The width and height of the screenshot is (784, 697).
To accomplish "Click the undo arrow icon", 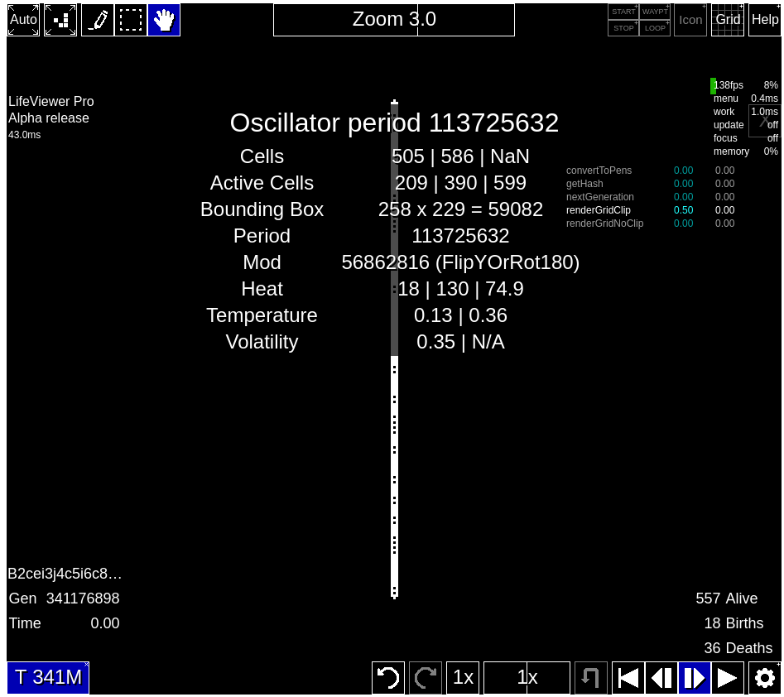I will 388,678.
